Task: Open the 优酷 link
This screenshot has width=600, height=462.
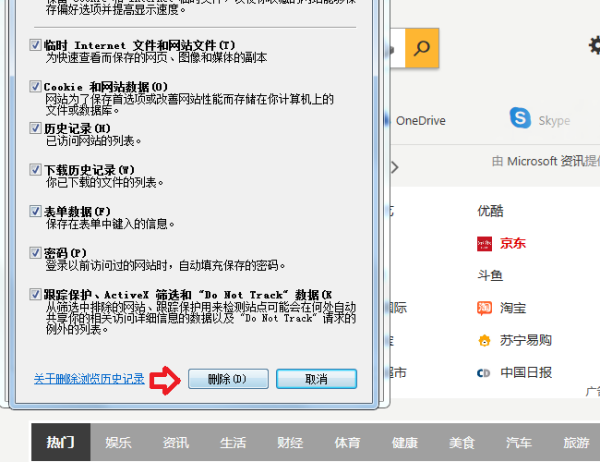Action: [x=490, y=211]
